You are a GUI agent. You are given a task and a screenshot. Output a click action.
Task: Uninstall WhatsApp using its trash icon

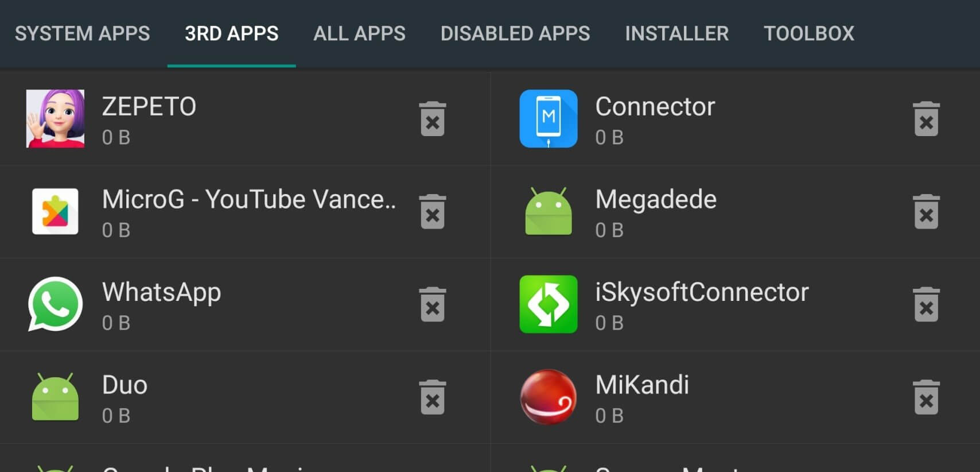tap(433, 304)
